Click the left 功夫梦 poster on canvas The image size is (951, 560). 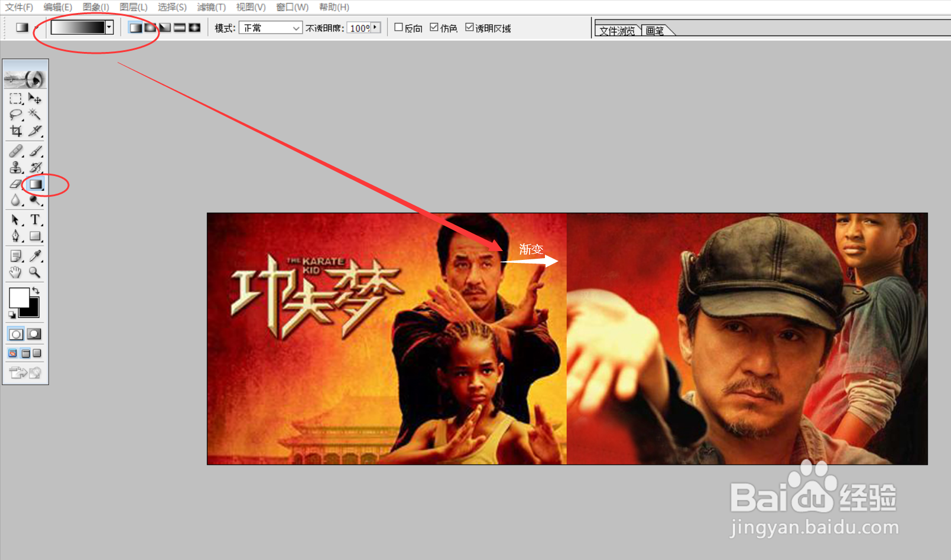click(x=387, y=338)
